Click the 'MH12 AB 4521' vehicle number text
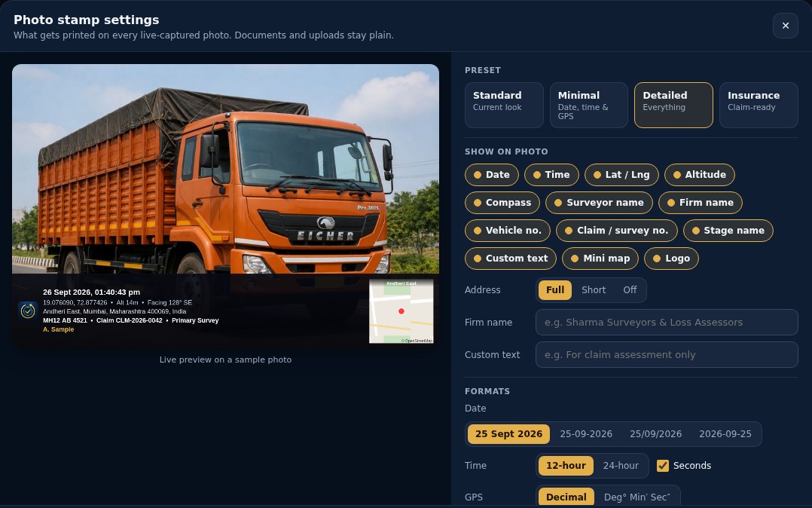The width and height of the screenshot is (812, 508). [x=65, y=320]
